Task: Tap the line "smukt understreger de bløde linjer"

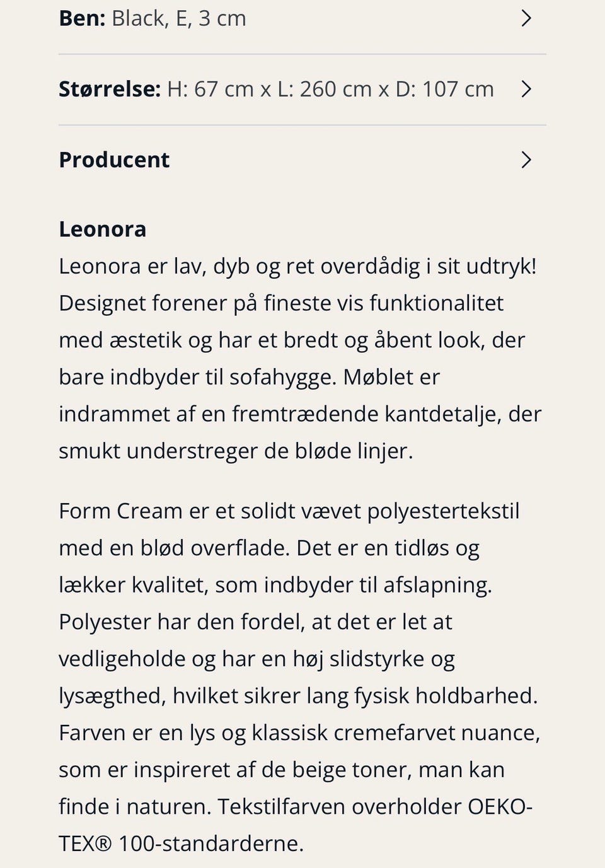Action: point(235,451)
